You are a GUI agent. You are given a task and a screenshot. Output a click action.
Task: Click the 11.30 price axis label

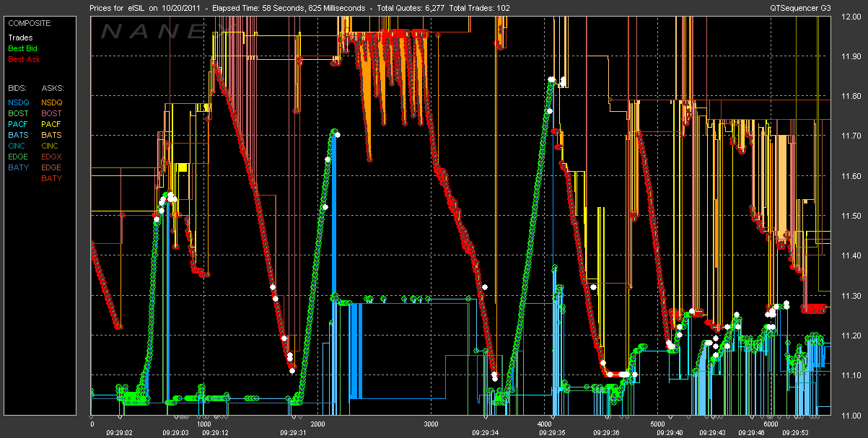tap(851, 296)
